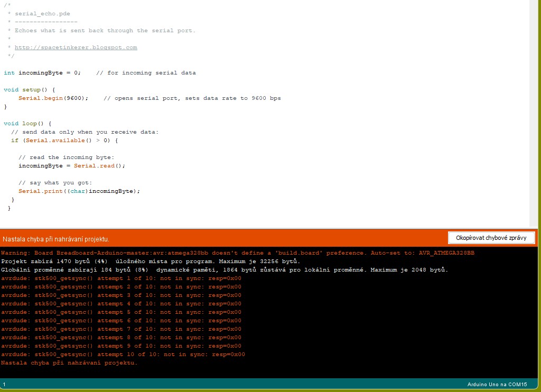The image size is (541, 392).
Task: Click the Serial.read() assignment line
Action: coord(72,166)
